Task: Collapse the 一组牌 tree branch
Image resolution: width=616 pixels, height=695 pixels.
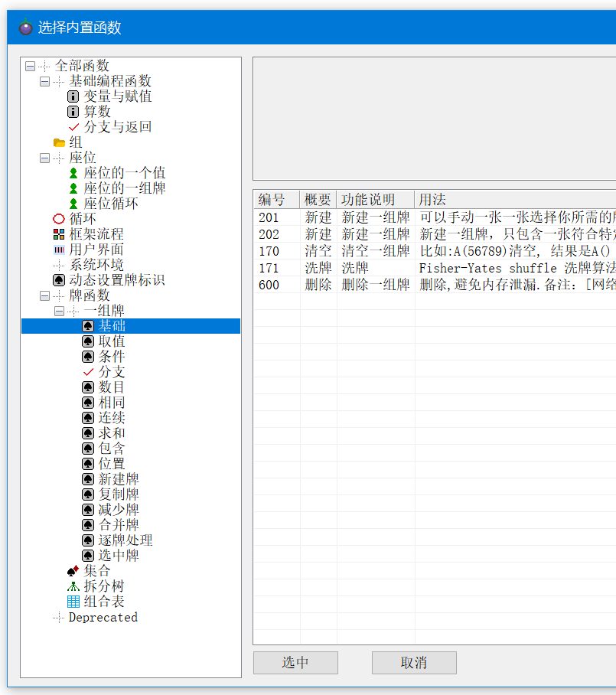Action: click(x=59, y=311)
